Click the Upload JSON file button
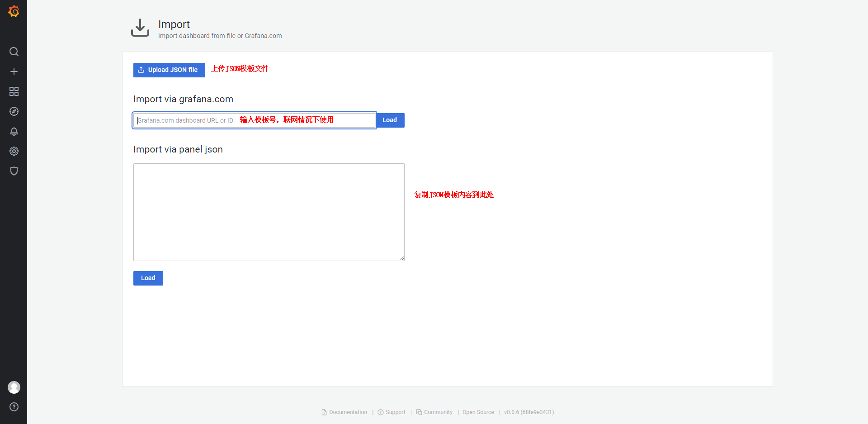This screenshot has width=868, height=424. coord(169,70)
